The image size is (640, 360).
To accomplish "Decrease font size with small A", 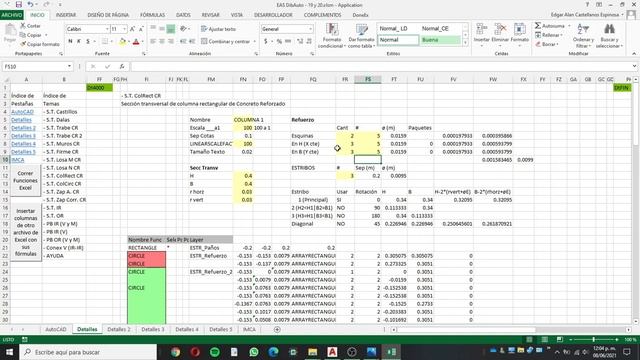I will tap(141, 29).
